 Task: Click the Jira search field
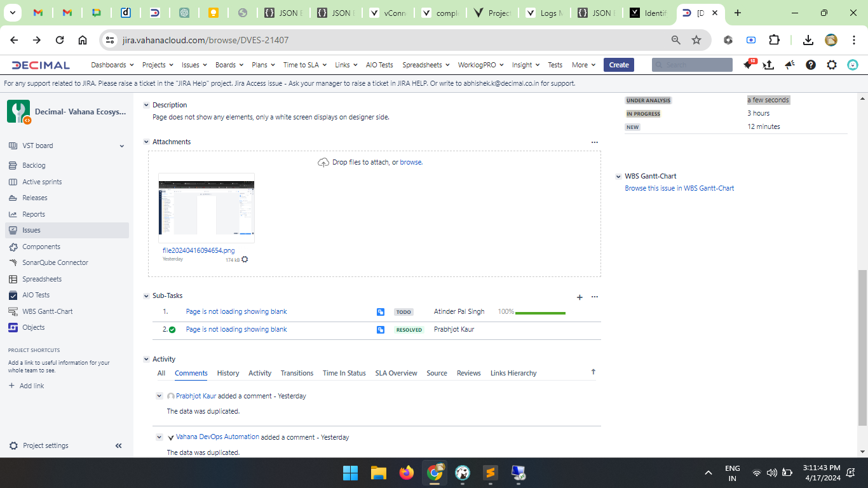pos(692,65)
